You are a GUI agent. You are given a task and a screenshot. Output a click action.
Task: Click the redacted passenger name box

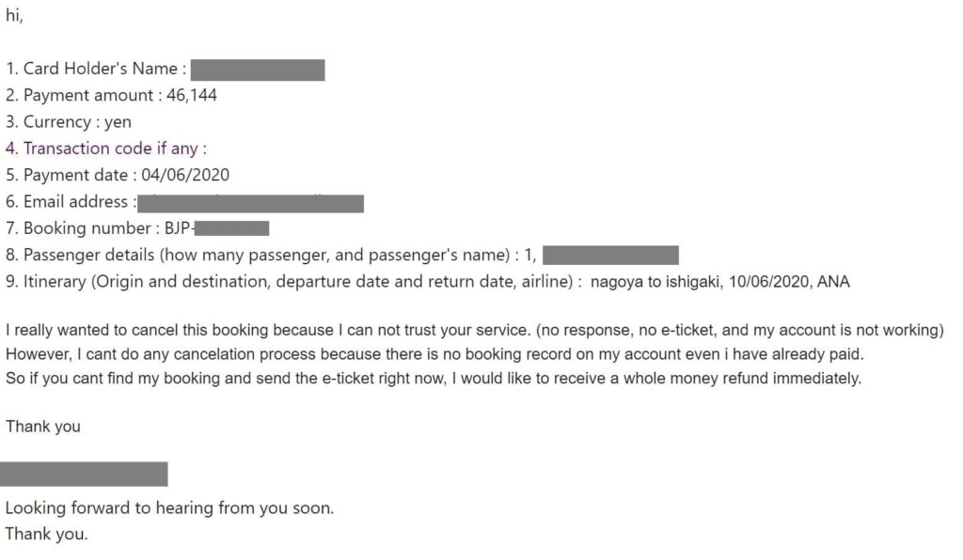[x=610, y=256]
